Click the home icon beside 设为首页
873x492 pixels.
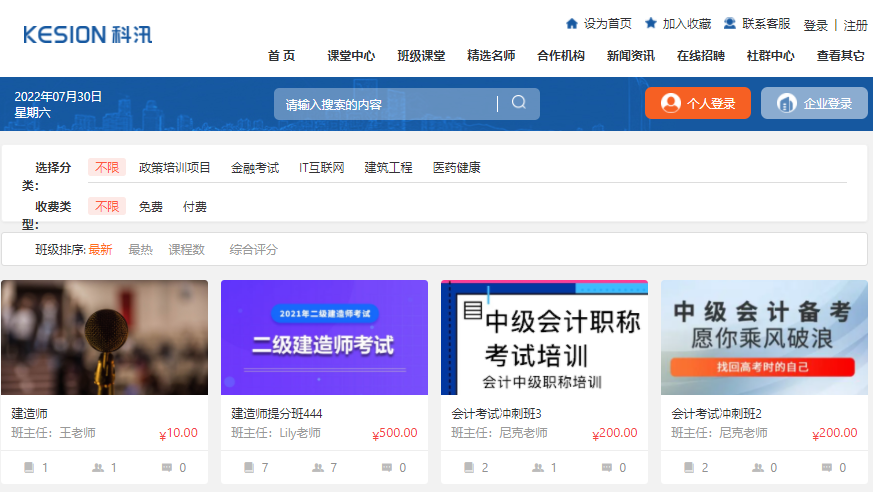tap(572, 24)
